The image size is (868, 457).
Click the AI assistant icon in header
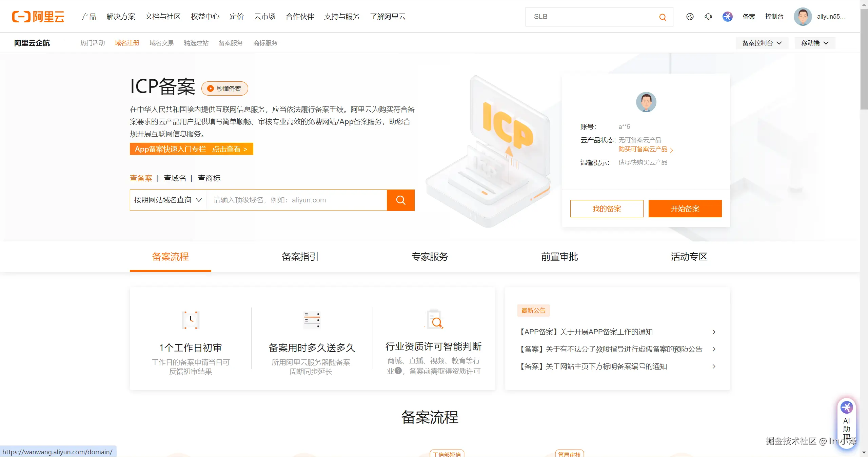[727, 17]
